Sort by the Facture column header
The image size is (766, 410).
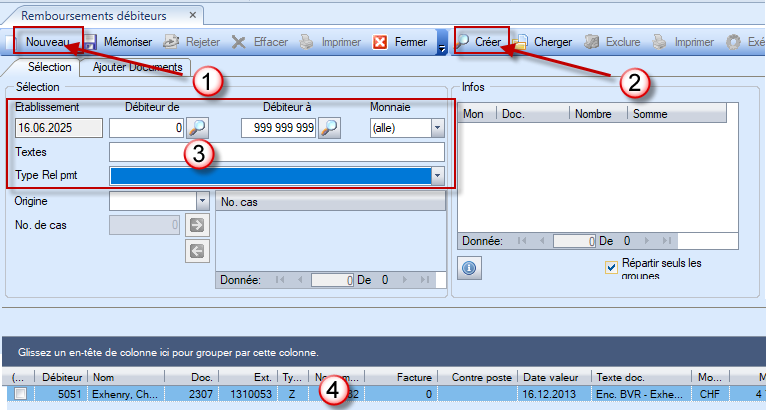pyautogui.click(x=401, y=377)
